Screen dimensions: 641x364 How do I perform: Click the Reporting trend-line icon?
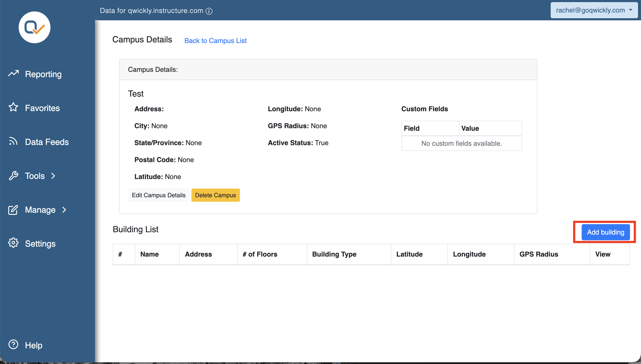pos(13,73)
